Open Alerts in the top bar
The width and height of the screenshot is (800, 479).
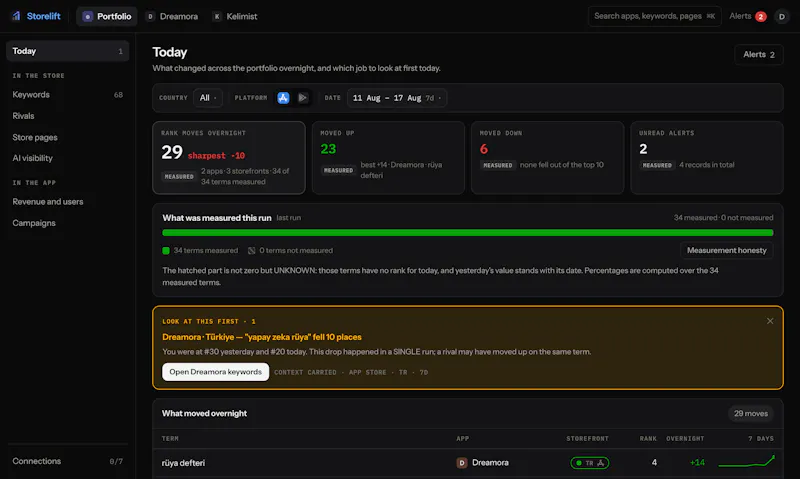747,16
